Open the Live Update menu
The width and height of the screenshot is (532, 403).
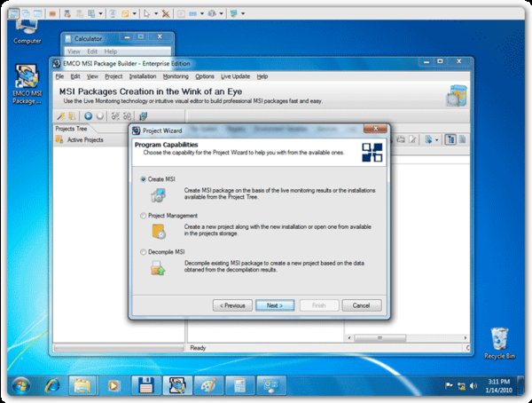click(x=236, y=76)
